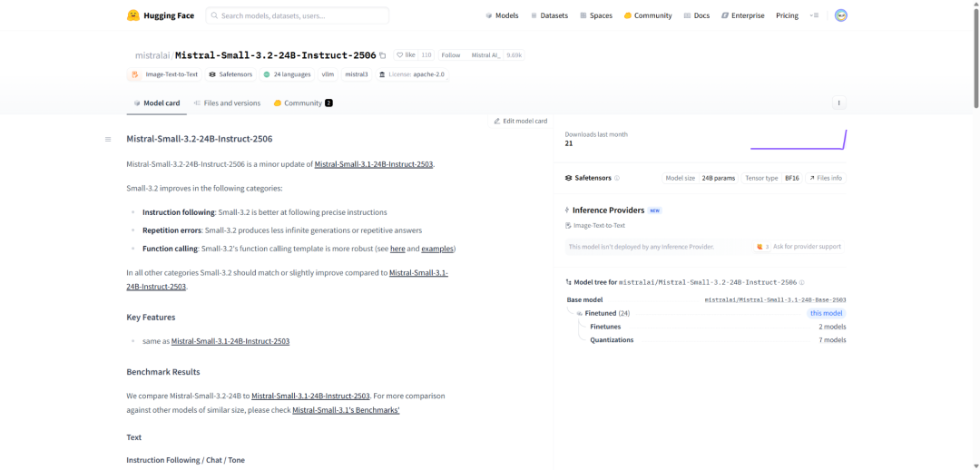980x470 pixels.
Task: Click the Image-Text-to-Text tag
Action: point(164,74)
